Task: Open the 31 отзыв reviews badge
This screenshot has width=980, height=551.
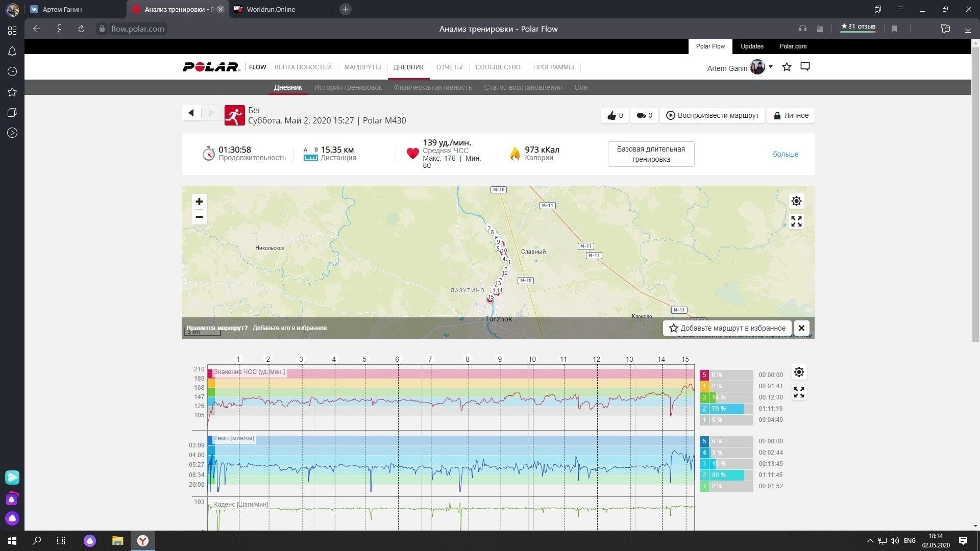Action: pos(858,28)
